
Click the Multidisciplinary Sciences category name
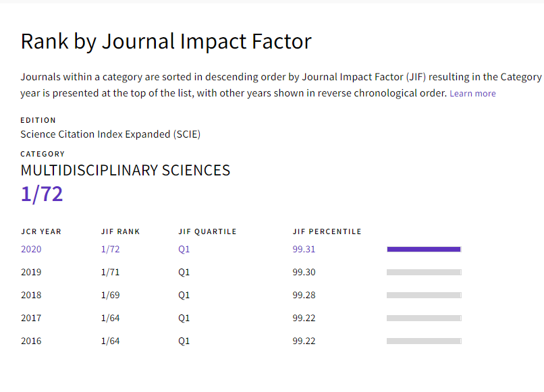point(126,170)
